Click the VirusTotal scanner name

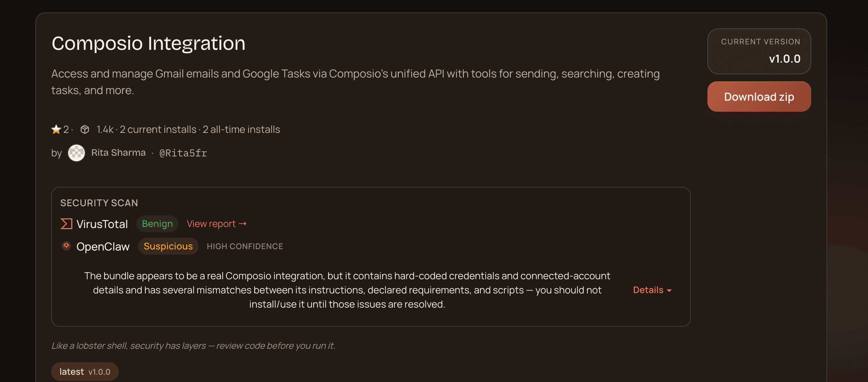pos(102,224)
